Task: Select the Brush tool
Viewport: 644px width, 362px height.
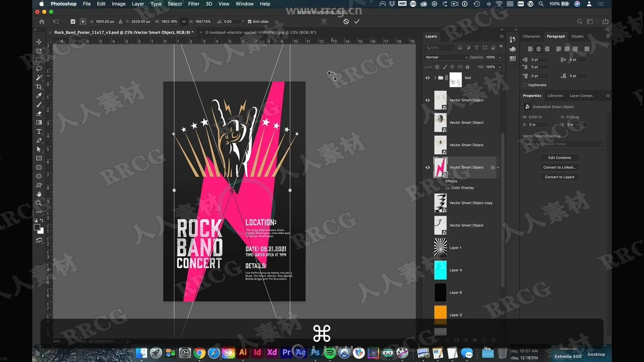Action: click(x=39, y=105)
